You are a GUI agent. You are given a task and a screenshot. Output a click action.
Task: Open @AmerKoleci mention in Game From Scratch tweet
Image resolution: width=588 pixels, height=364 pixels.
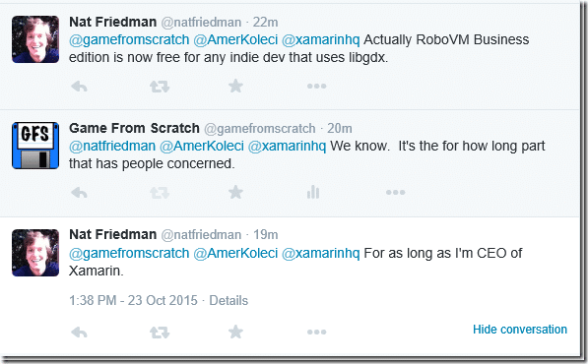202,146
